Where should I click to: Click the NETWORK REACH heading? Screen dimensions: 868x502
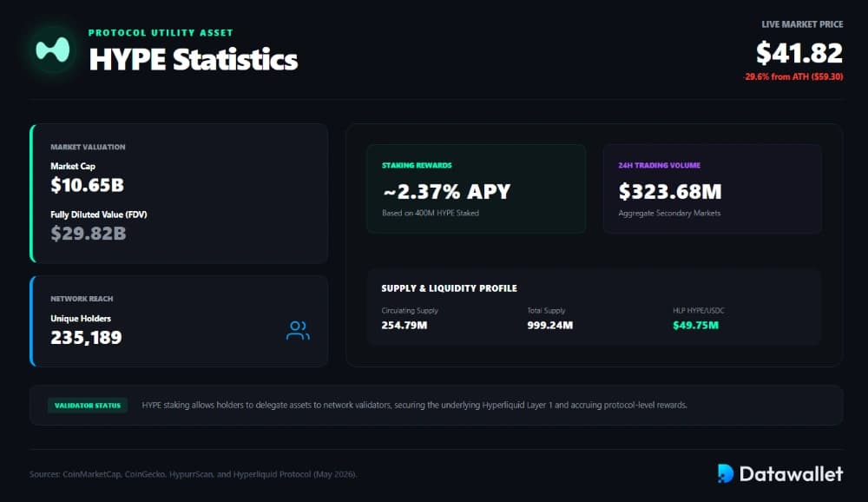point(82,299)
